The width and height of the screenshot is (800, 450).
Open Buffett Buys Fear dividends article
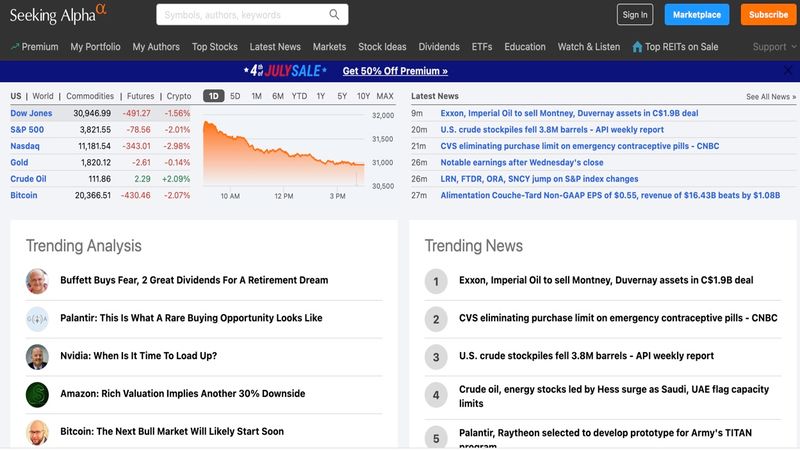tap(194, 280)
